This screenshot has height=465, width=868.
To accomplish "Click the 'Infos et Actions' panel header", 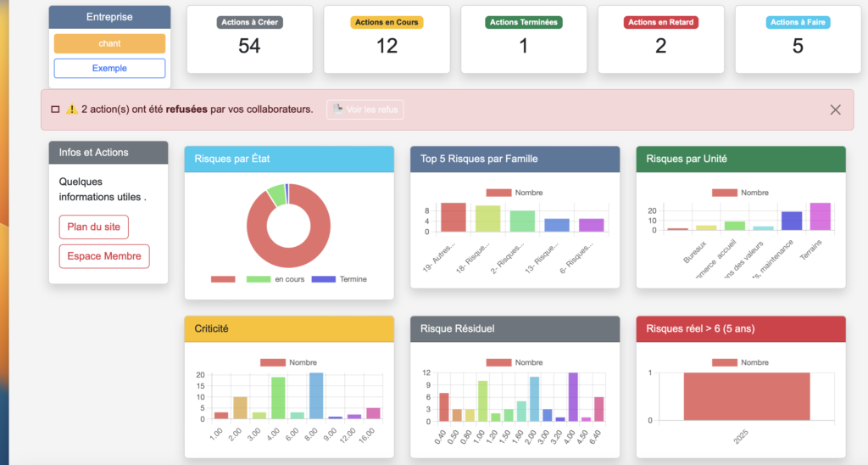I will pyautogui.click(x=108, y=153).
